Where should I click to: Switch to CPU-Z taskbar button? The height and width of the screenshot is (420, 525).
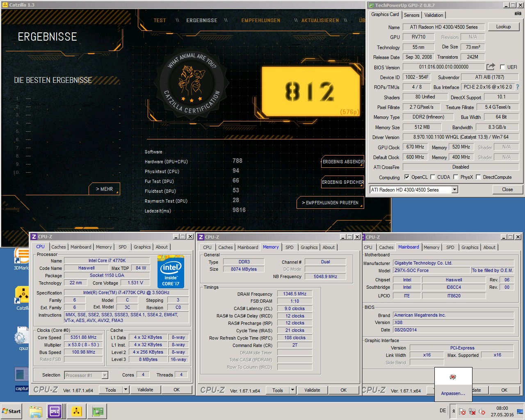55,411
